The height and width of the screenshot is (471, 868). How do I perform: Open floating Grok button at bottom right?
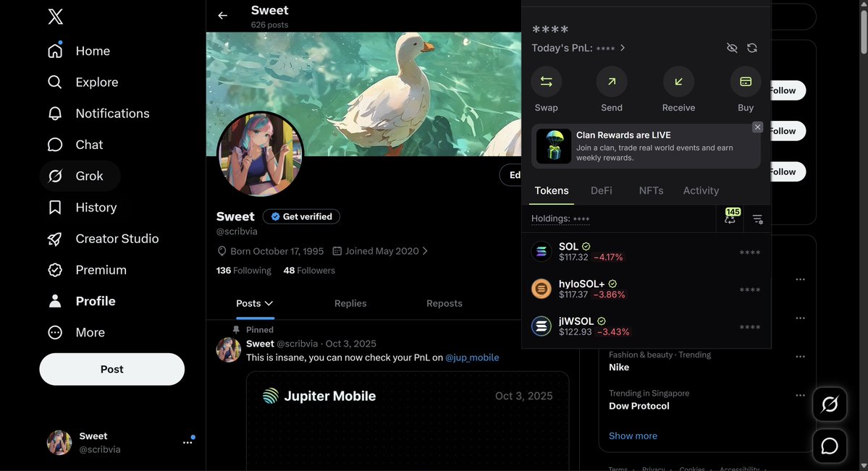829,404
